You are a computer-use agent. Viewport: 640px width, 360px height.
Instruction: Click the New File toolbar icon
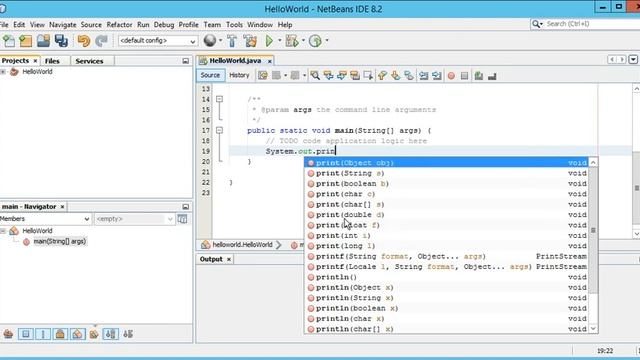(x=9, y=41)
